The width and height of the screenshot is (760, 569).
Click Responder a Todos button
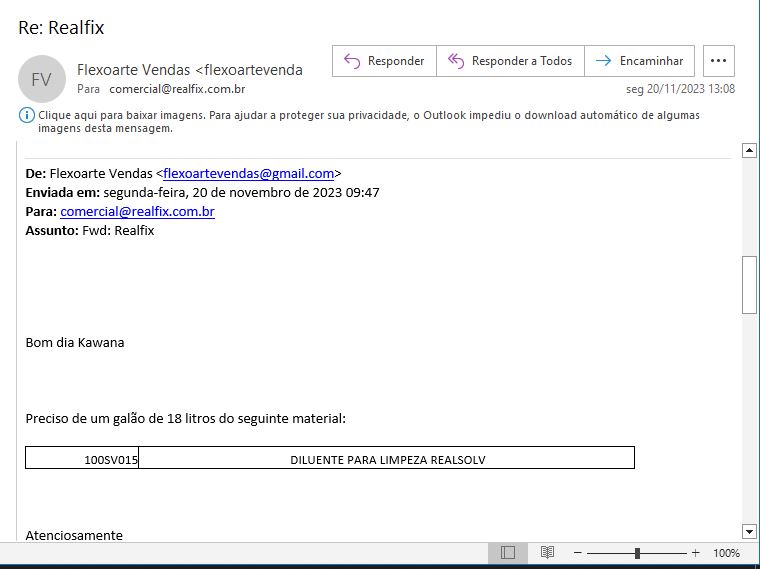(510, 61)
